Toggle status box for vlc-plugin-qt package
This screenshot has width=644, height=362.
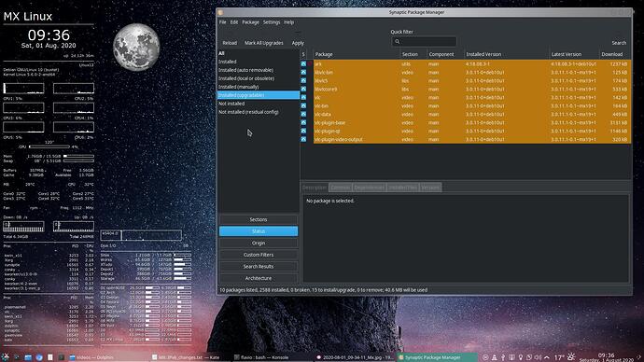(x=303, y=131)
